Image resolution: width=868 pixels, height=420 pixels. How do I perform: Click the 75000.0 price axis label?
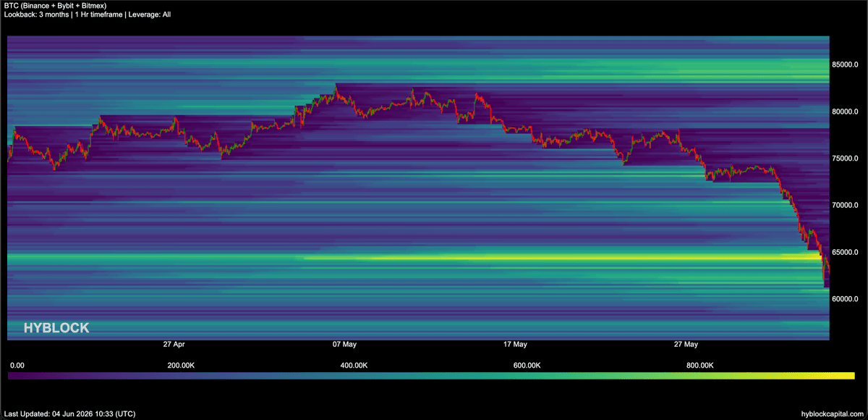pos(845,159)
